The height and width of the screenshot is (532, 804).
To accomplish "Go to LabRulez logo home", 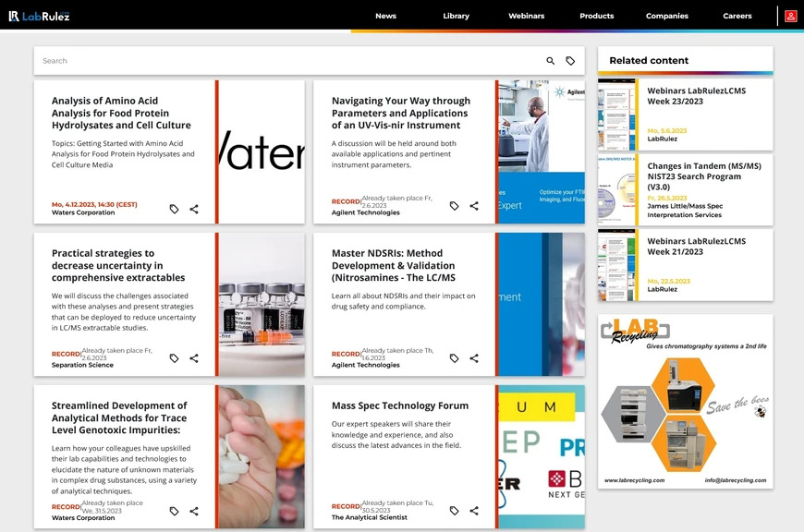I will [x=39, y=16].
